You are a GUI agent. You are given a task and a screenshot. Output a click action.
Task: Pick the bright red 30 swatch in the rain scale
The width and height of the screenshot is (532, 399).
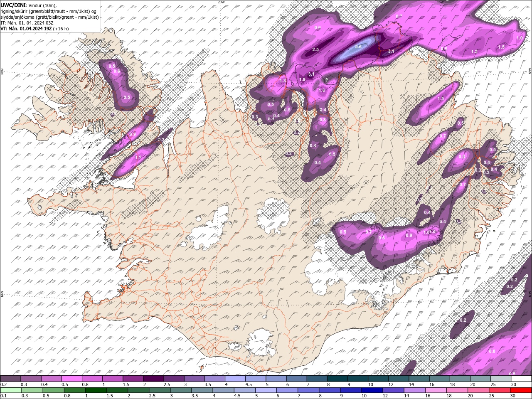tap(521, 390)
